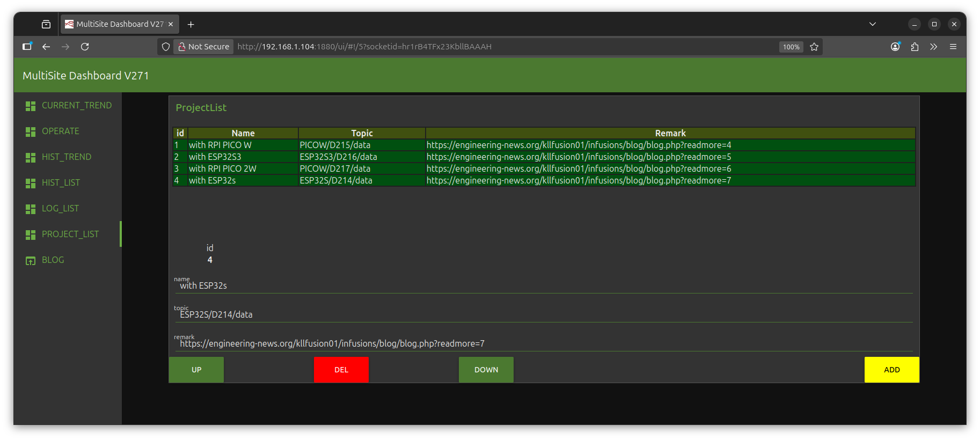Bookmark this page with the star icon
980x440 pixels.
pyautogui.click(x=814, y=47)
